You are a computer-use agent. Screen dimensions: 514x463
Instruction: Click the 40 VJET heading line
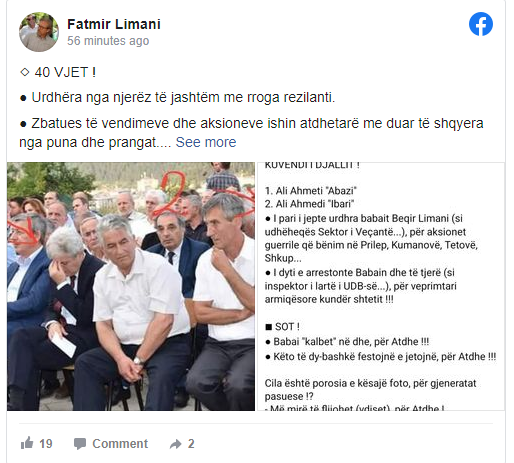coord(58,72)
